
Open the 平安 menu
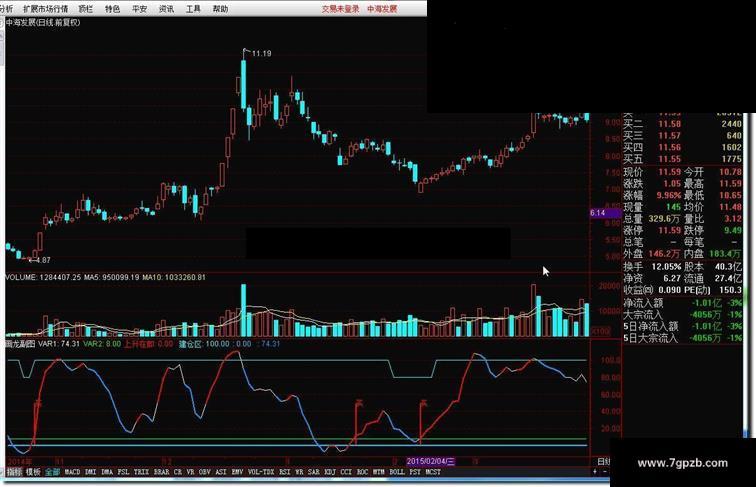point(139,9)
